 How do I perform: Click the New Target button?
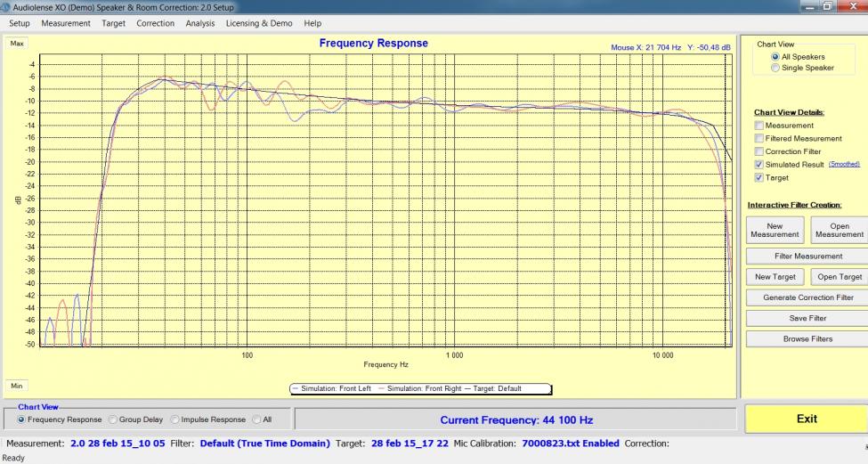pyautogui.click(x=775, y=276)
